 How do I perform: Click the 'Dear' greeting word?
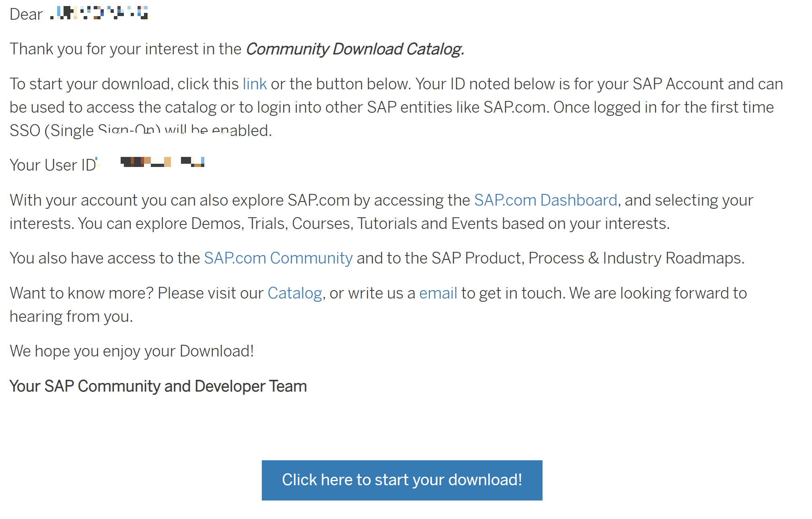pyautogui.click(x=26, y=14)
